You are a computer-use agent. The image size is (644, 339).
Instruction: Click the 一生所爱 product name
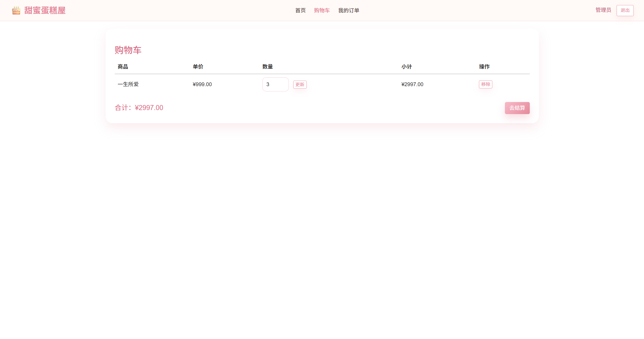click(x=128, y=84)
